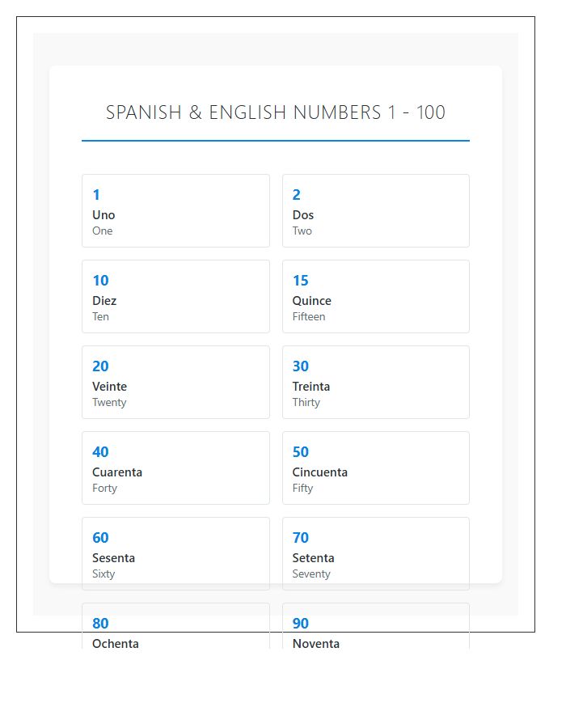Click the English word 'Forty'
This screenshot has height=728, width=566.
(105, 489)
